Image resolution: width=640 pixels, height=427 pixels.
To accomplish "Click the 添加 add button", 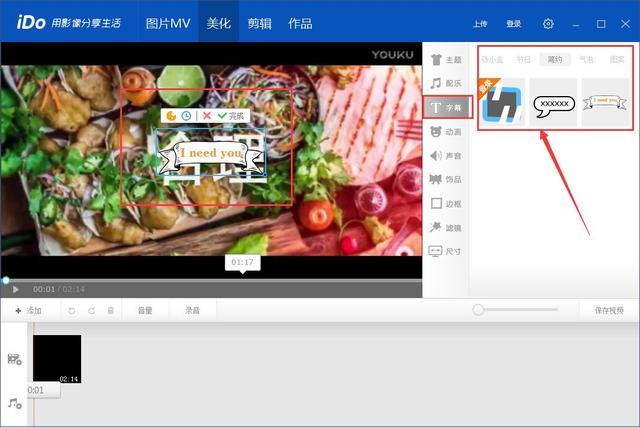I will coord(29,311).
